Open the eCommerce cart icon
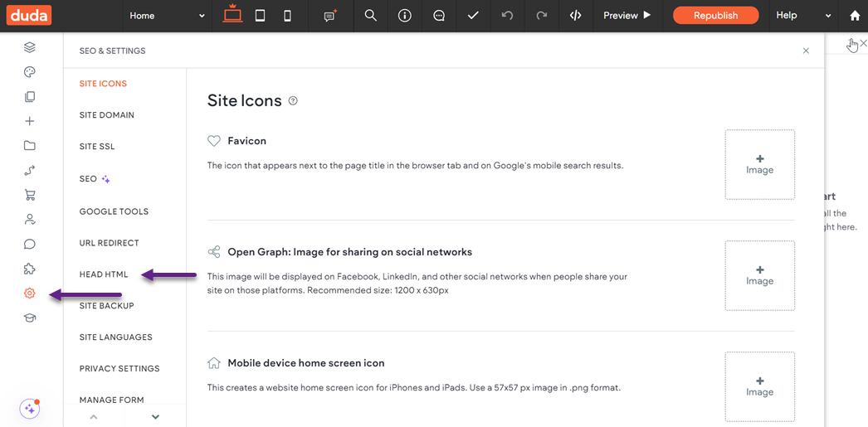Viewport: 868px width, 427px height. (x=30, y=195)
